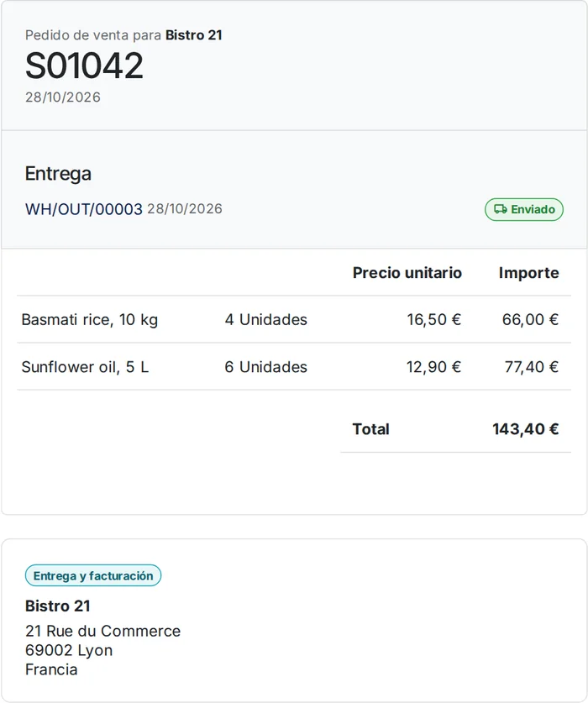Open delivery order WH/OUT/00003 link
The width and height of the screenshot is (588, 703).
83,209
